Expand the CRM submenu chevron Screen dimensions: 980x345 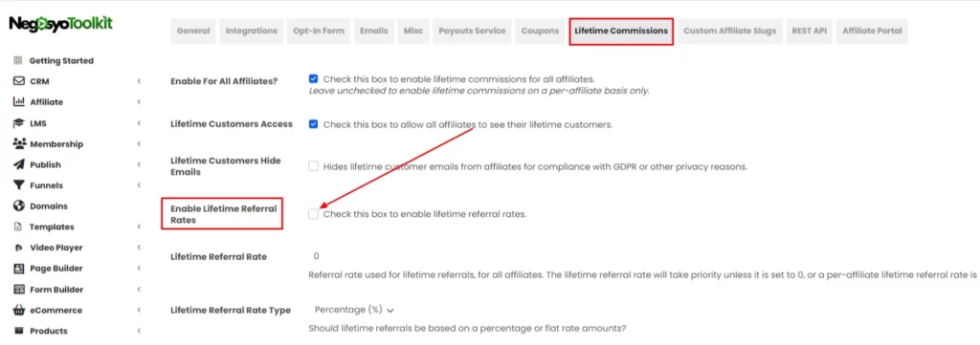click(139, 81)
